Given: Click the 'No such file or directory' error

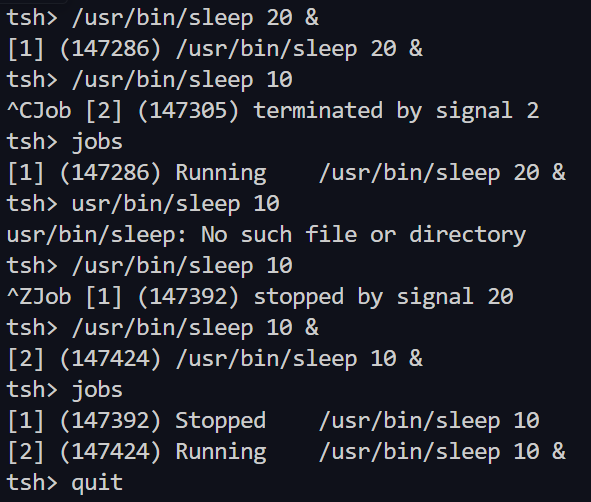Looking at the screenshot, I should [x=363, y=234].
